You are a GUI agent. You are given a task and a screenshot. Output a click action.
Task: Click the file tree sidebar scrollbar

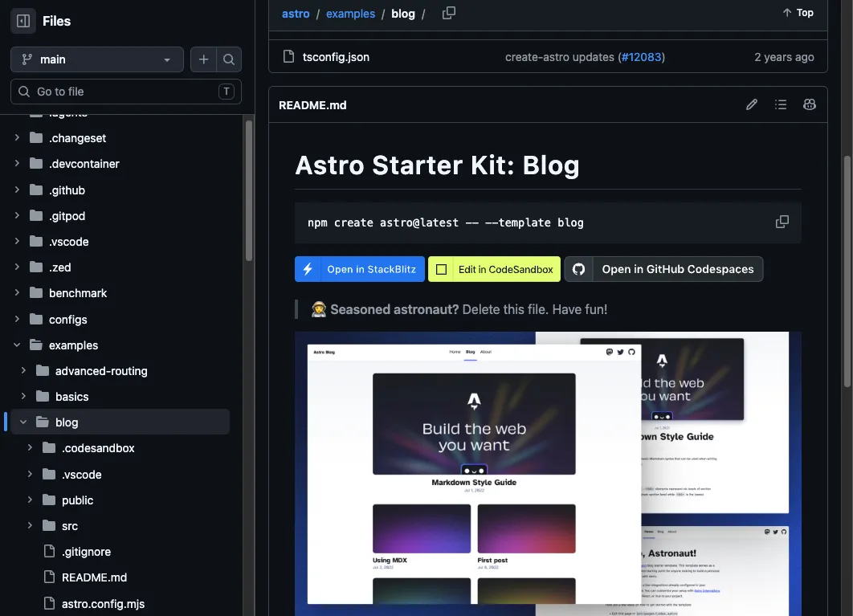249,190
